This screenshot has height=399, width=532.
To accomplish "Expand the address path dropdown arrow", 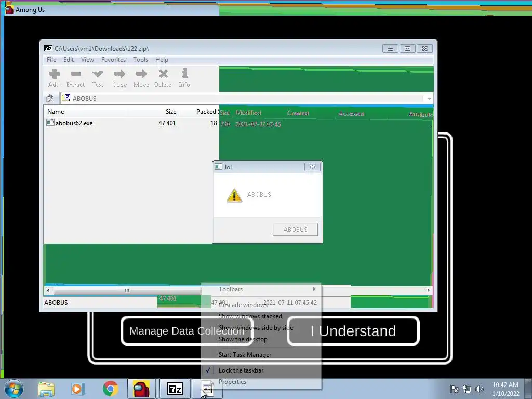I will pyautogui.click(x=429, y=98).
